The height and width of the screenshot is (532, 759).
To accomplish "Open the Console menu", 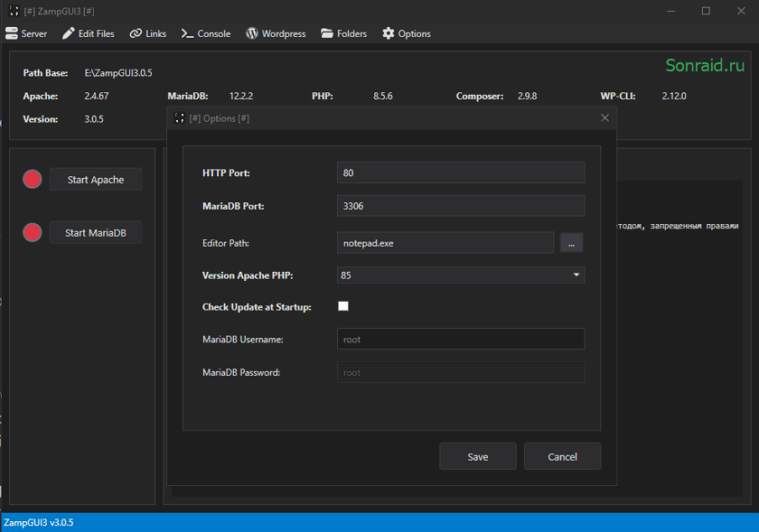I will click(x=206, y=33).
